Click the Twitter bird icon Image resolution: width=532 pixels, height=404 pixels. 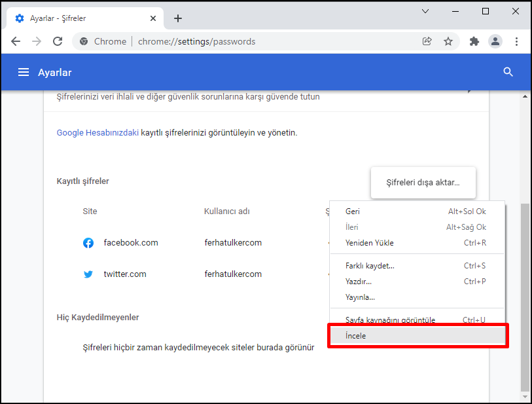[88, 274]
